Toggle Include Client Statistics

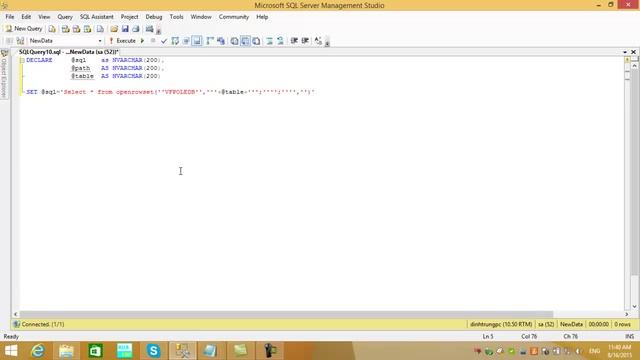click(221, 41)
